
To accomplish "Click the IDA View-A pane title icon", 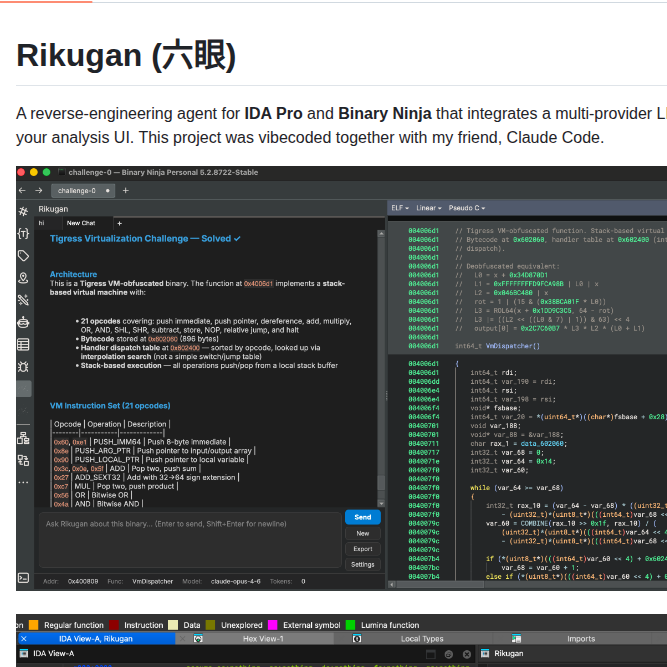I will (x=24, y=653).
